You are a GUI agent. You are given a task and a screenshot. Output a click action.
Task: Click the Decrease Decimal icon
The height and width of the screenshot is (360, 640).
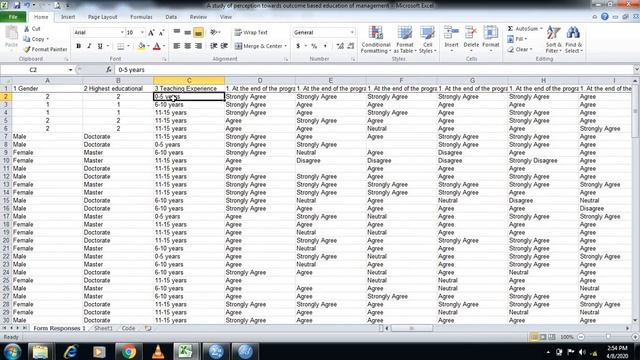(x=351, y=46)
